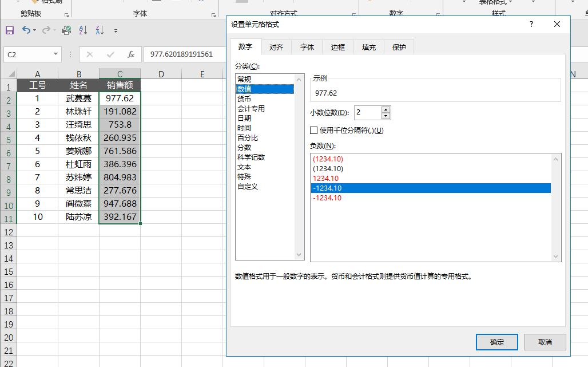This screenshot has height=367, width=588.
Task: Open the 剪贴板 group dialog launcher
Action: click(x=66, y=14)
